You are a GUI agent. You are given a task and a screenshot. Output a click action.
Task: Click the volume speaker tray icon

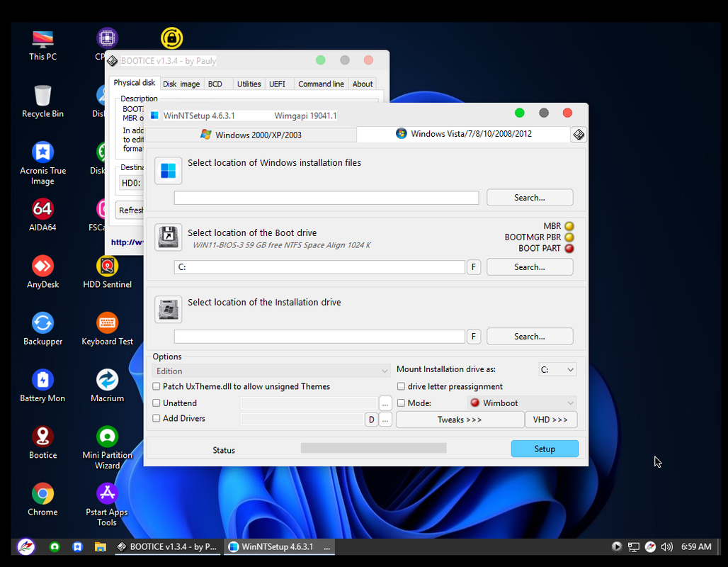[666, 546]
